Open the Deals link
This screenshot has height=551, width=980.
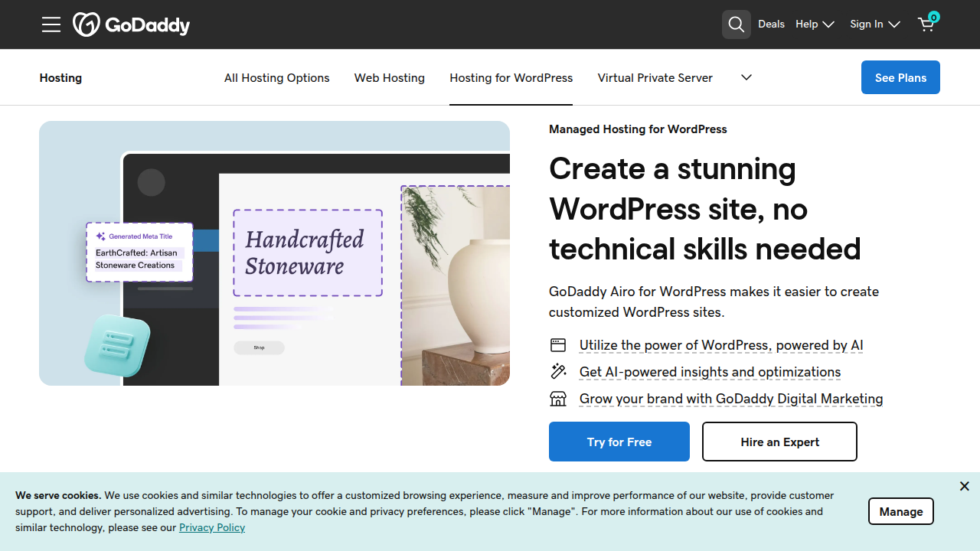(x=771, y=24)
